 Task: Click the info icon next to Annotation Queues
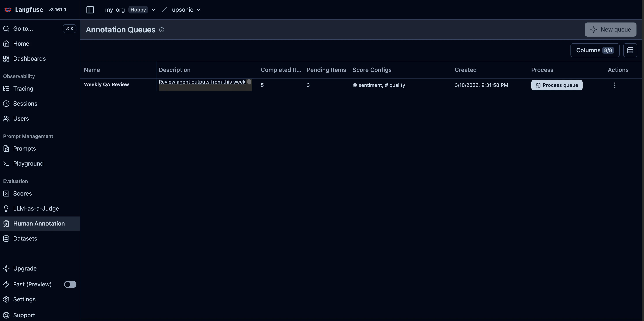coord(161,30)
